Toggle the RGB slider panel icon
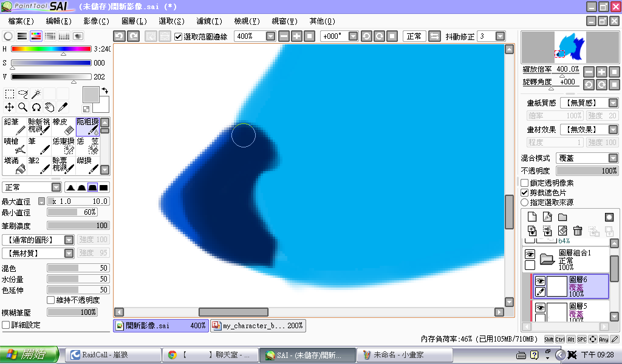622x364 pixels. [22, 36]
